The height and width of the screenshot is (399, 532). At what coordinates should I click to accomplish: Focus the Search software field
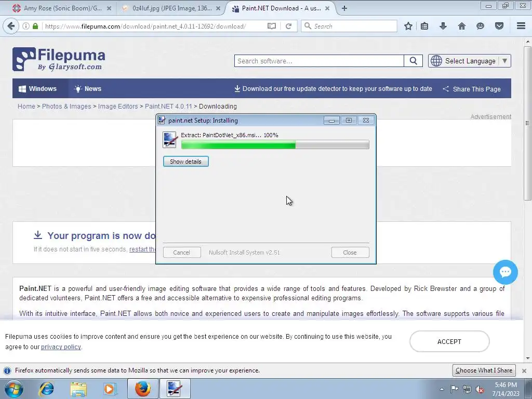[x=319, y=61]
